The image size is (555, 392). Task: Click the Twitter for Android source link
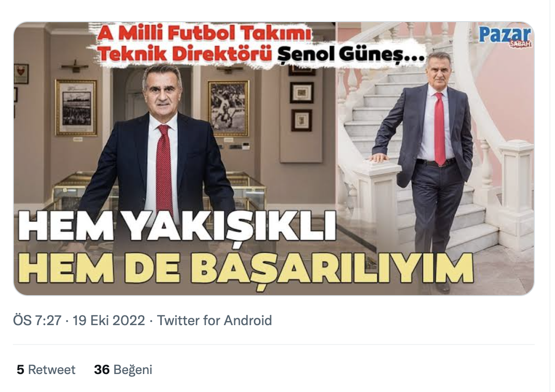(215, 321)
